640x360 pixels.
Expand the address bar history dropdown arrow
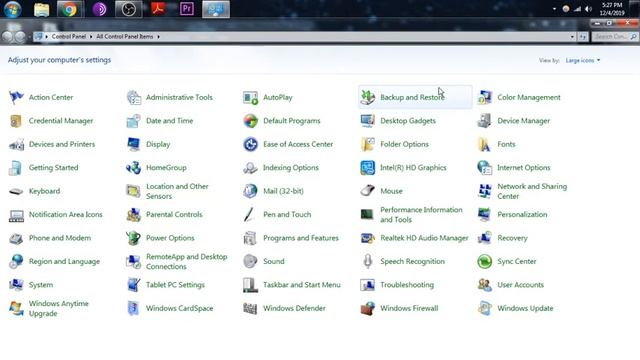tap(572, 37)
